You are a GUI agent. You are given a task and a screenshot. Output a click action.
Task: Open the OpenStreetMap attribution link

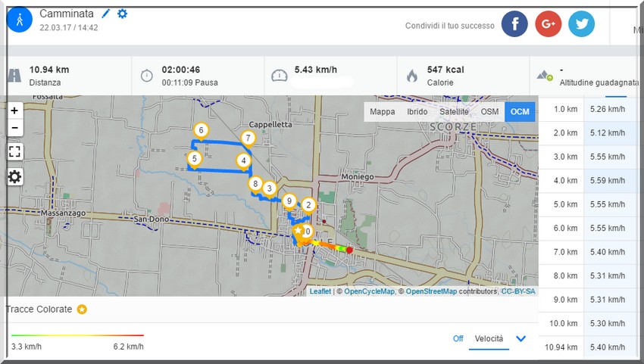(431, 291)
